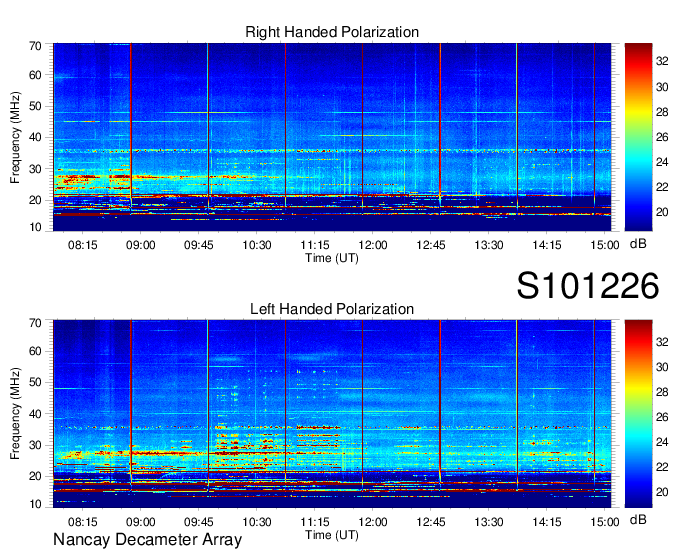Click the 30 MHz tick of the right-handed plot
This screenshot has height=552, width=680.
tap(35, 169)
